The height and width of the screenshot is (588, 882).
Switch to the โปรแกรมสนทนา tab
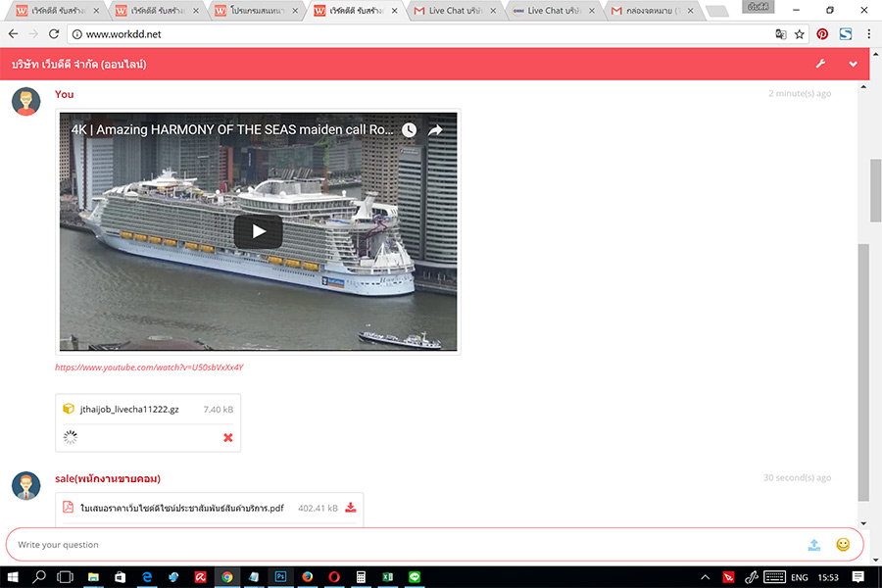point(257,11)
